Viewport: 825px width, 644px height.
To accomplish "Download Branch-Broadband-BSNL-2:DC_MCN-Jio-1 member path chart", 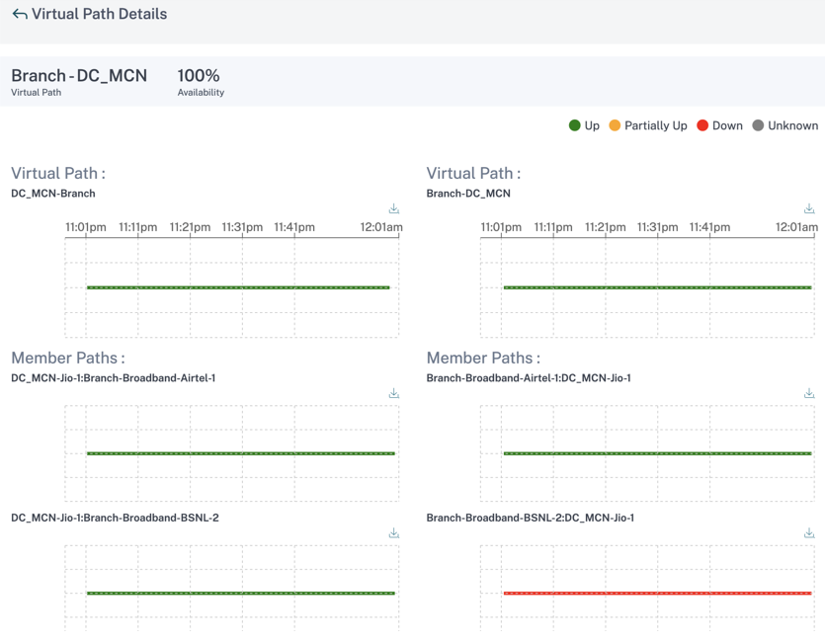I will tap(809, 533).
